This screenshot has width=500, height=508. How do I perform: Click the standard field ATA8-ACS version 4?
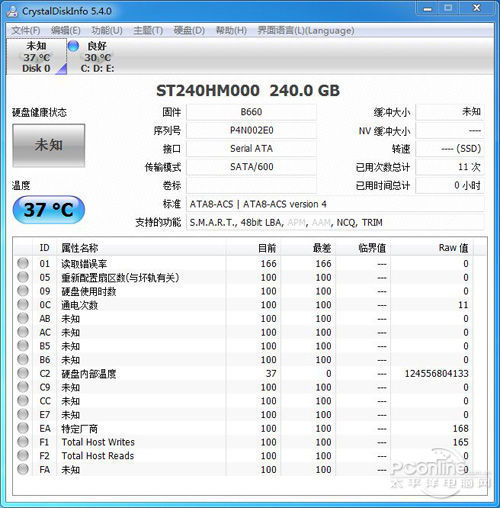coord(335,204)
